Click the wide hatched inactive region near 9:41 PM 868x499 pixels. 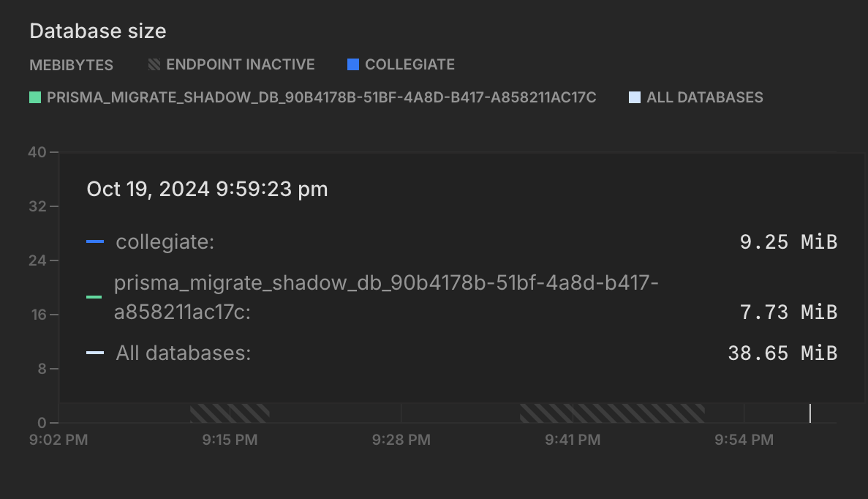coord(612,413)
